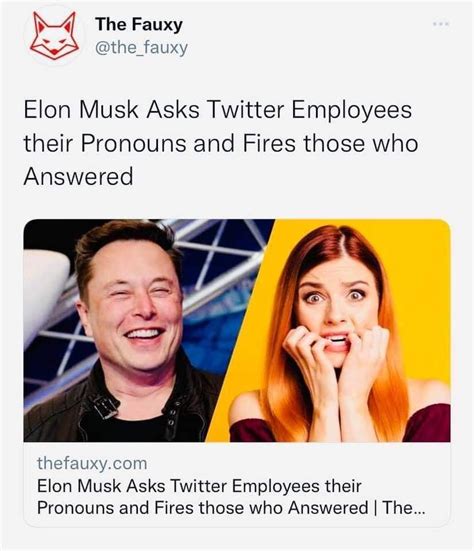
Task: Click the frightened red-haired woman photo
Action: [339, 334]
